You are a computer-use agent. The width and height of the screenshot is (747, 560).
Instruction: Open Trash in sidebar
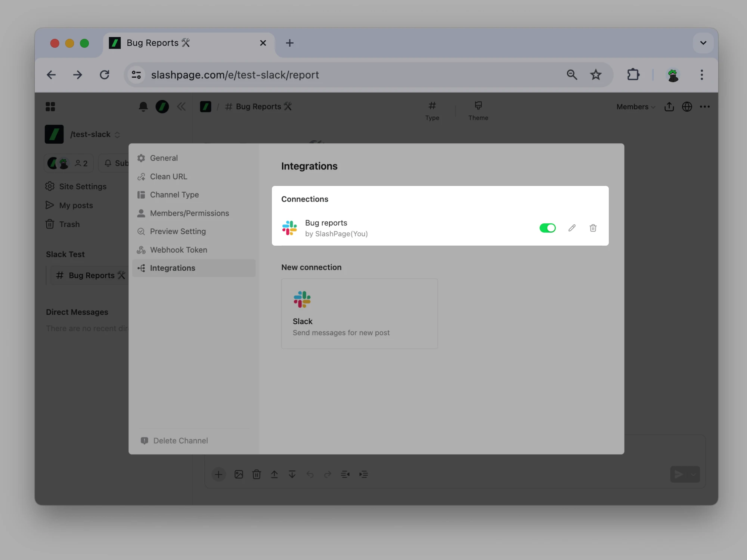tap(63, 224)
